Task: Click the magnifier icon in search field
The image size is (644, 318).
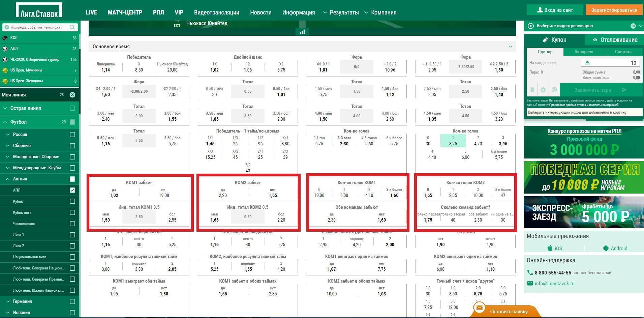Action: click(72, 27)
